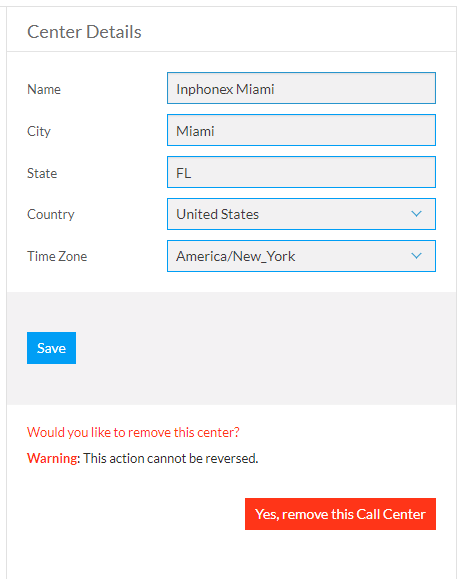Image resolution: width=458 pixels, height=579 pixels.
Task: Click the Name field label
Action: pos(44,89)
